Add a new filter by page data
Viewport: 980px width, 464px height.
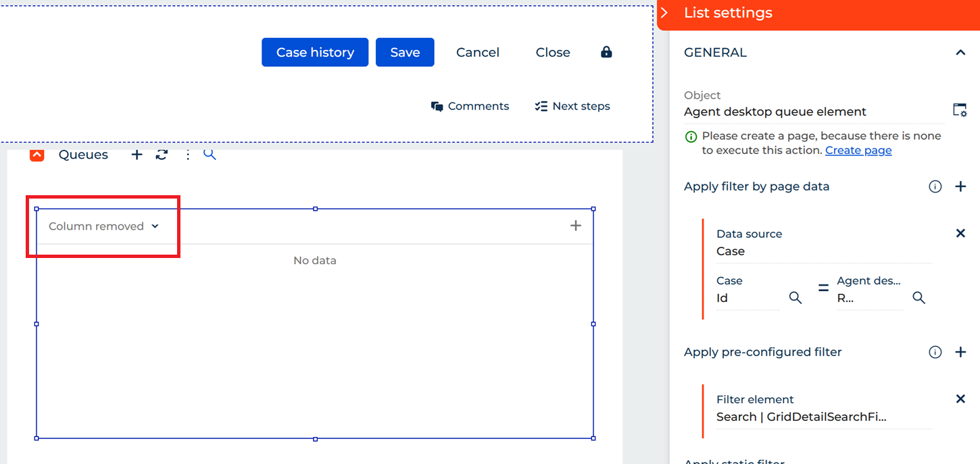click(x=960, y=186)
